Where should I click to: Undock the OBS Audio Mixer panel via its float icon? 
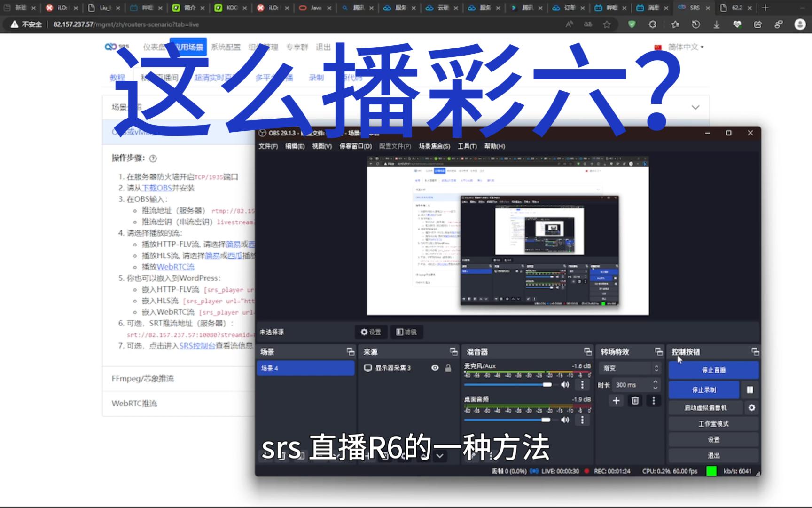coord(588,352)
